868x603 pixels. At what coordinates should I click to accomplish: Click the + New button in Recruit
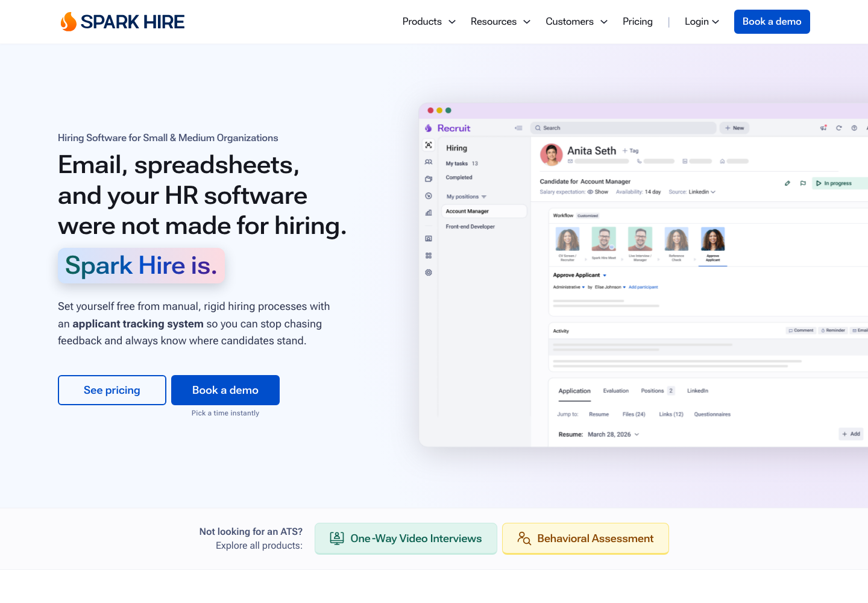pyautogui.click(x=734, y=128)
